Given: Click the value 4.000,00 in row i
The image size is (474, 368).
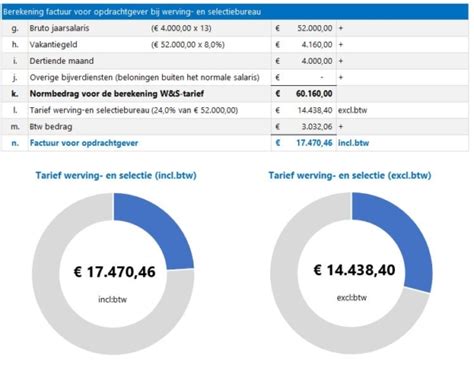Looking at the screenshot, I should coord(317,61).
